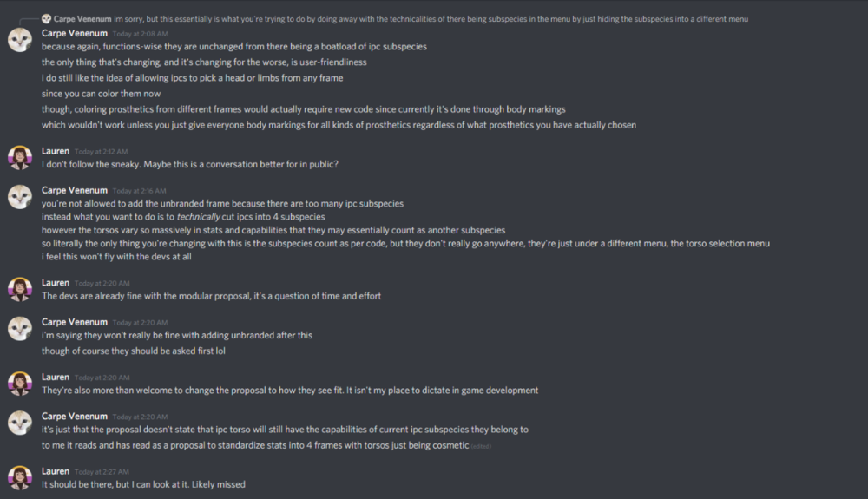Click Carpe Venenum's avatar on the 2:16 AM message
Viewport: 868px width, 499px height.
point(20,197)
